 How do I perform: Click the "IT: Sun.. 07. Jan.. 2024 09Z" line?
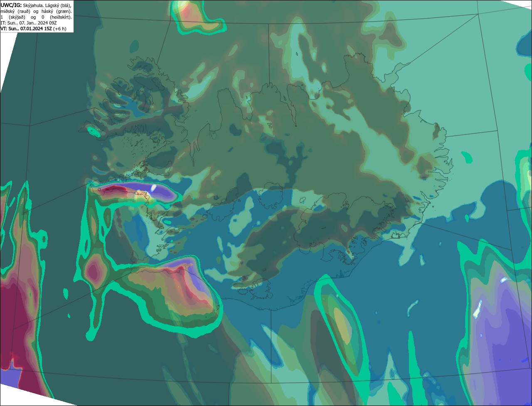pyautogui.click(x=28, y=23)
